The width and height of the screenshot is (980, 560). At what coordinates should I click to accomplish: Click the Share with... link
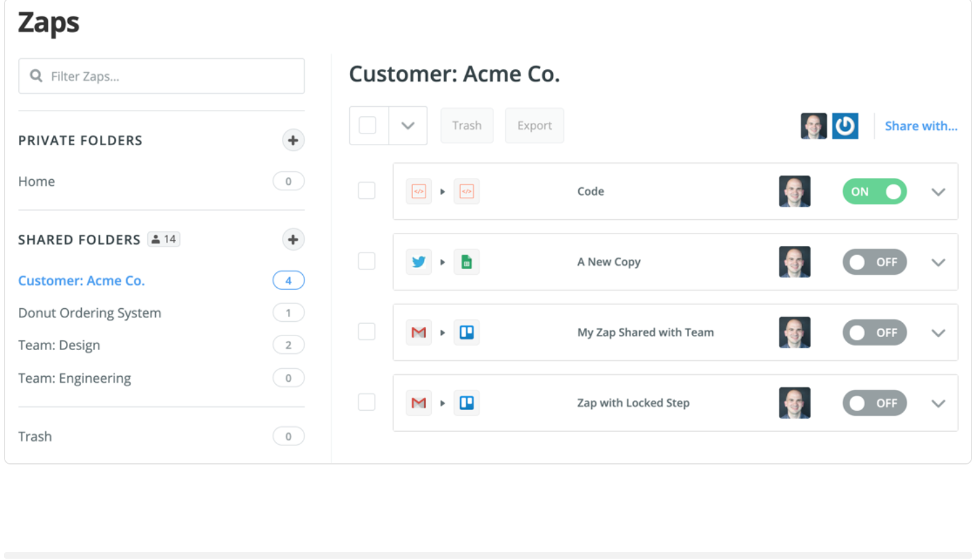(920, 126)
